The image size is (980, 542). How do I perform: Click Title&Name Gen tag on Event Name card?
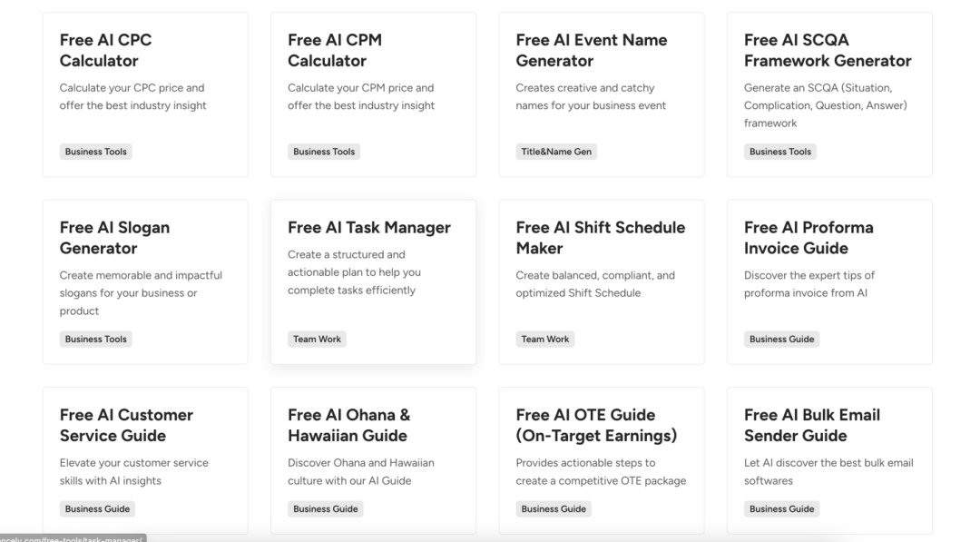click(556, 152)
